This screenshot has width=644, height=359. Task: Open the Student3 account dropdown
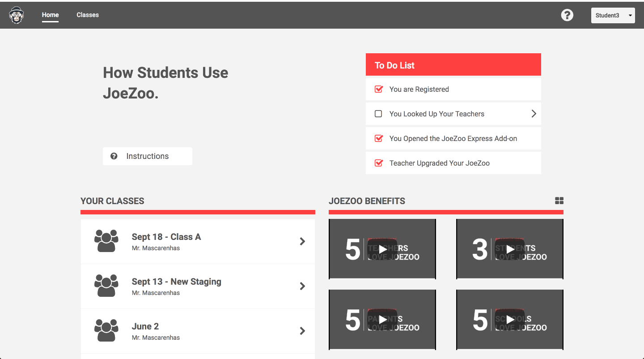[x=613, y=15]
